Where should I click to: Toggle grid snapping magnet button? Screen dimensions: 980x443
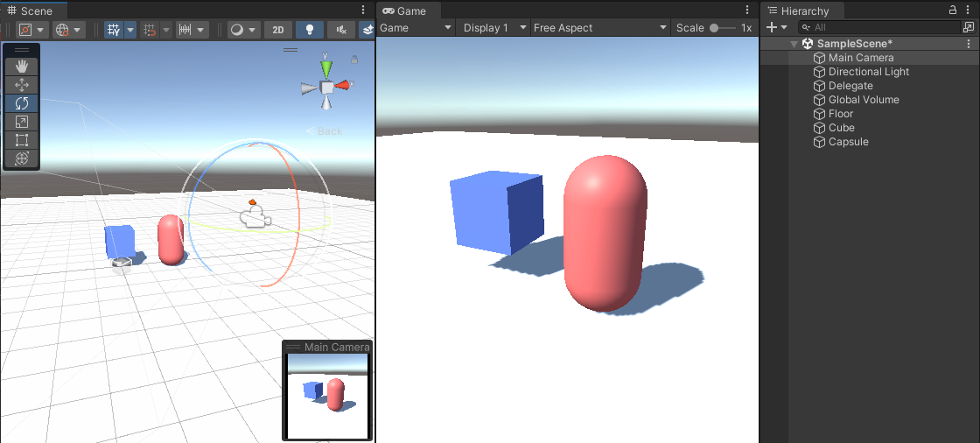point(150,30)
